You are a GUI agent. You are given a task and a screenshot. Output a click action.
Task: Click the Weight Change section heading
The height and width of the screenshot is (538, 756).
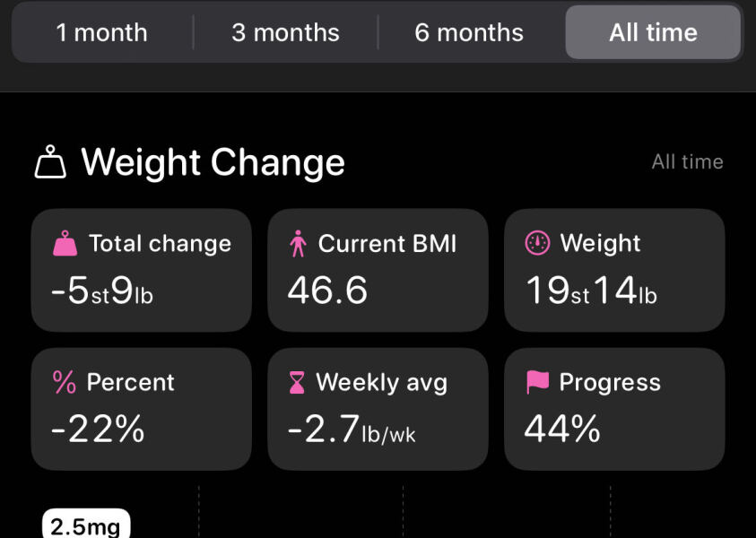click(x=213, y=162)
